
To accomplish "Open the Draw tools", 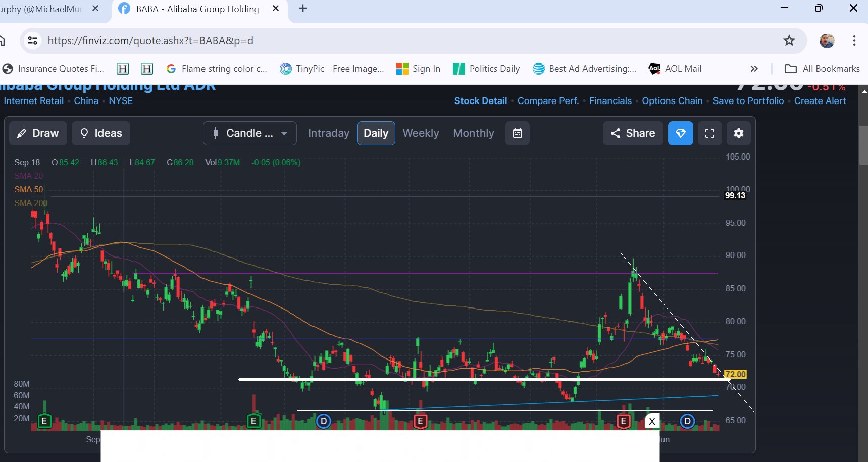I will click(38, 133).
